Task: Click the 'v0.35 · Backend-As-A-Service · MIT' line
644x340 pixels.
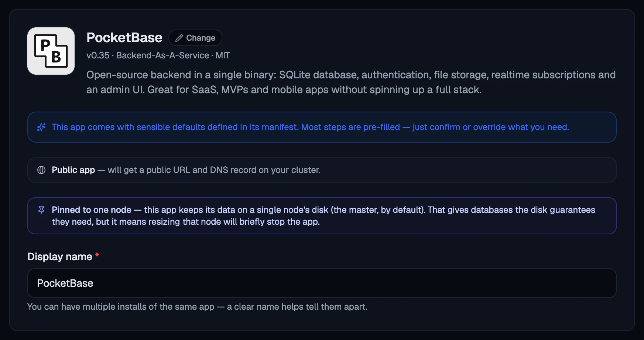Action: [x=158, y=55]
